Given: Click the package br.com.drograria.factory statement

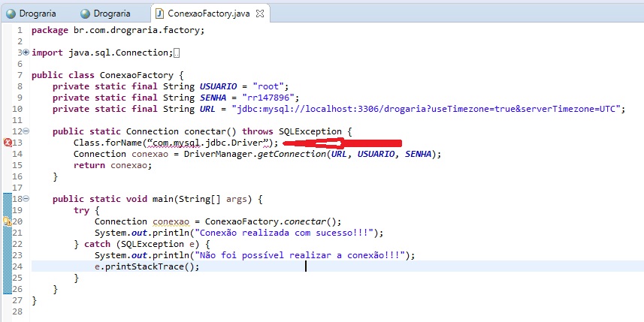Looking at the screenshot, I should click(x=117, y=30).
